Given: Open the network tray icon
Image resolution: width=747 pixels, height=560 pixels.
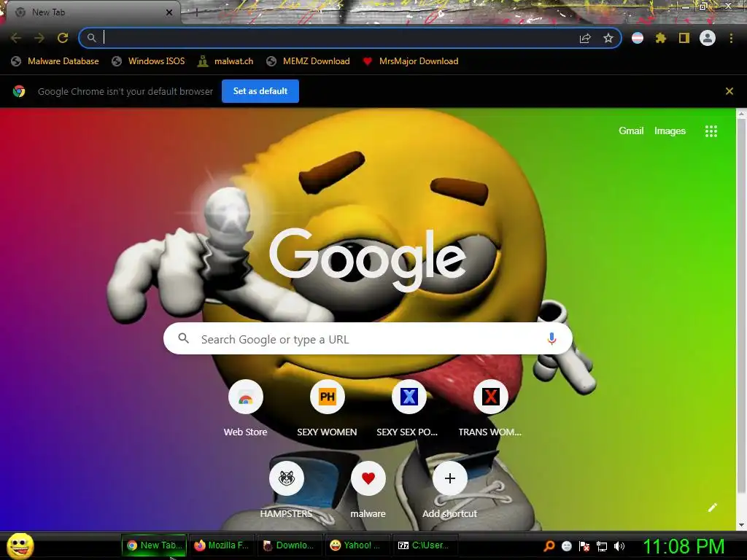Looking at the screenshot, I should (x=602, y=546).
